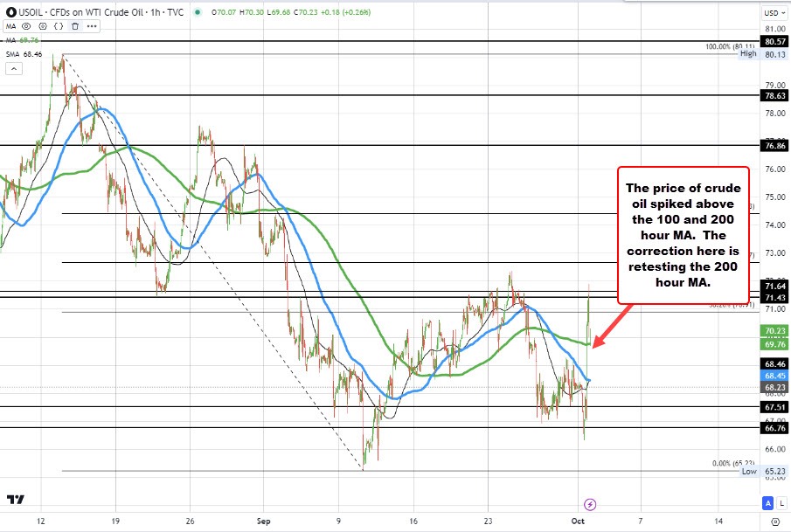Open the MA indicator settings gear
This screenshot has height=532, width=791.
42,26
